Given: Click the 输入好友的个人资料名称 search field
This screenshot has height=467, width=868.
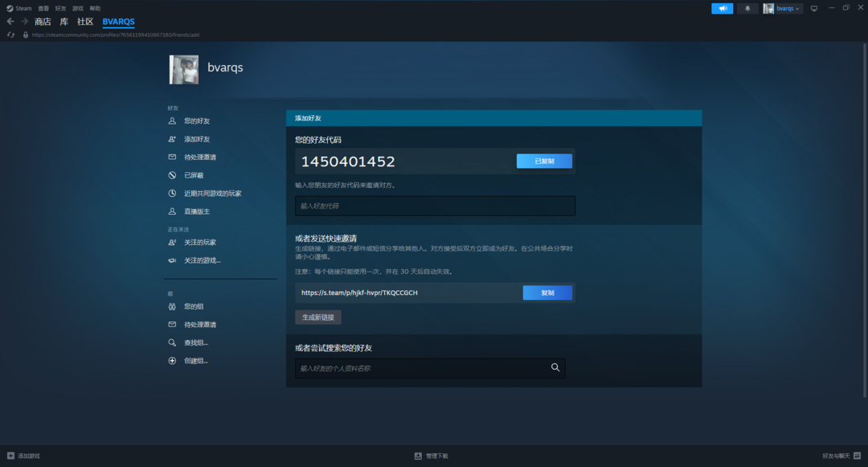Looking at the screenshot, I should pyautogui.click(x=430, y=368).
